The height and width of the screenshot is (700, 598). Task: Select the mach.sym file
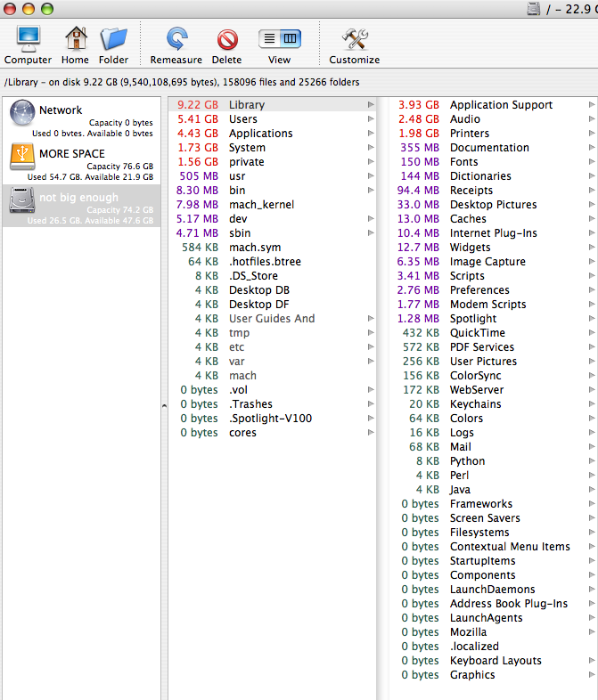point(273,248)
